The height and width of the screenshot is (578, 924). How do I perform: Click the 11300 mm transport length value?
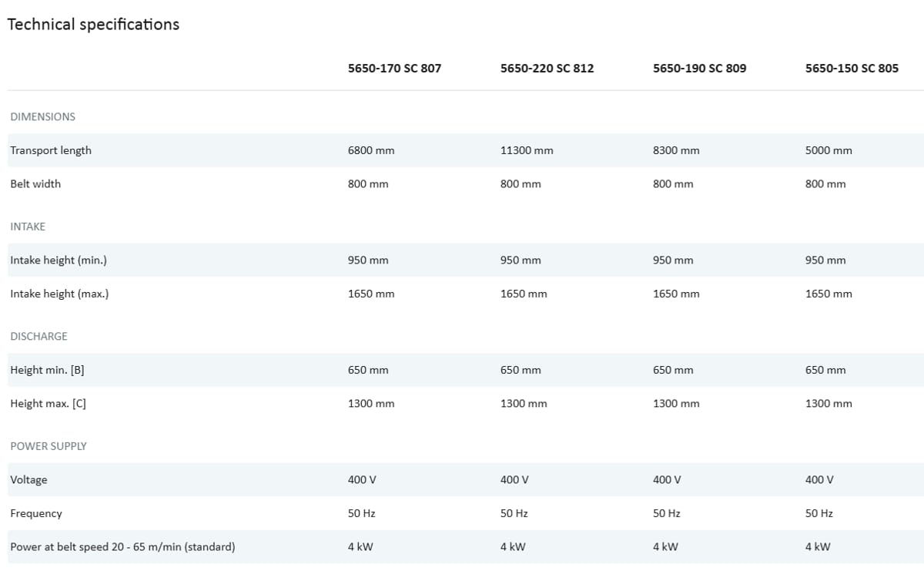pos(527,150)
